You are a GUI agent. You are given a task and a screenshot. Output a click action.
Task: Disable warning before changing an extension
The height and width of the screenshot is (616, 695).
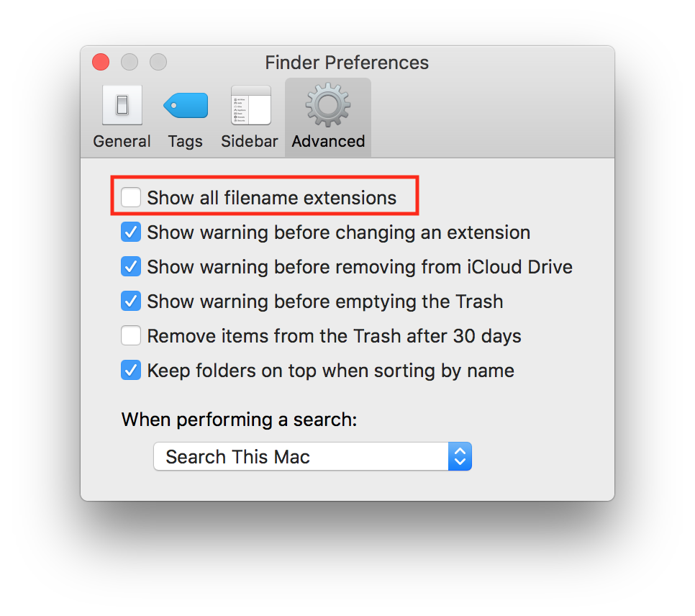131,232
